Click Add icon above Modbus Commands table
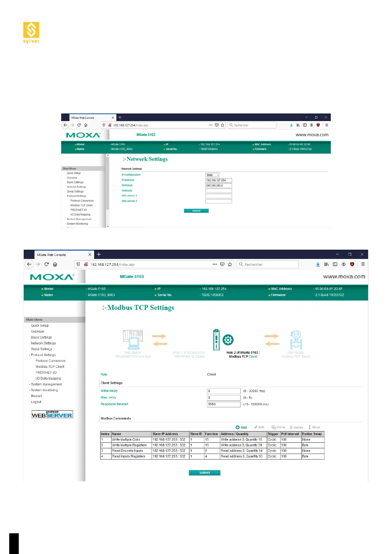 pos(238,427)
